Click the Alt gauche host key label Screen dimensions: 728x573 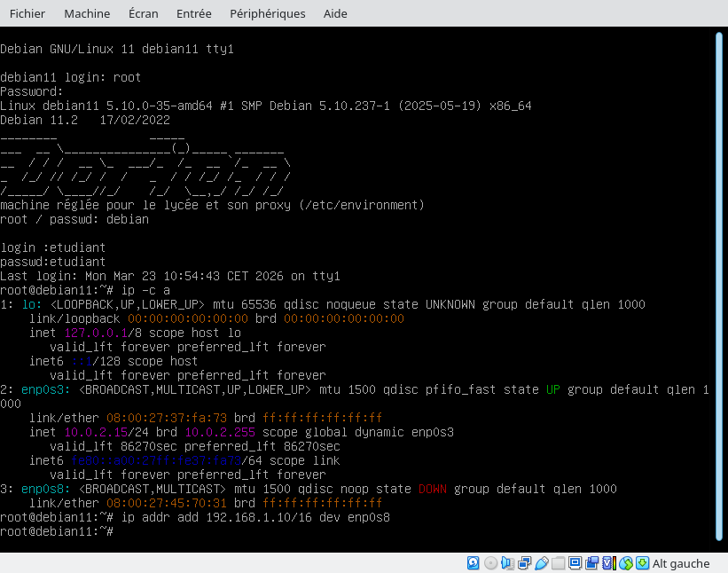coord(681,563)
